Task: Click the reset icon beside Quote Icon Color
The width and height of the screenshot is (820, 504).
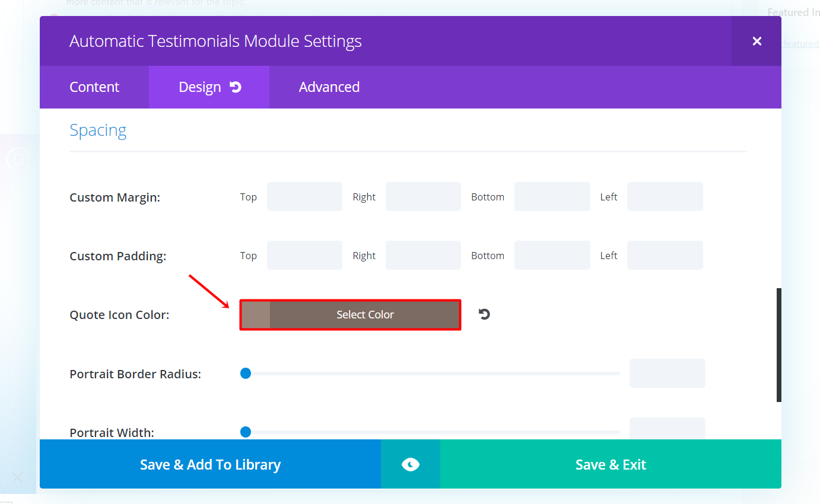Action: pos(484,314)
